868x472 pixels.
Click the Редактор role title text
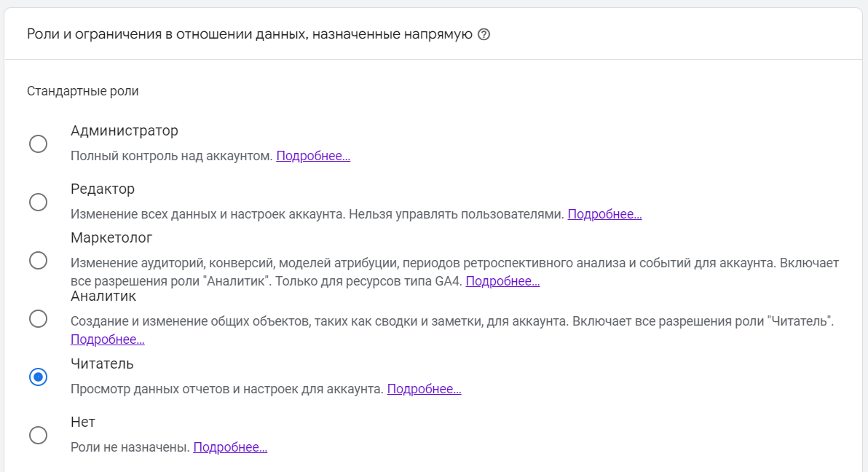pyautogui.click(x=103, y=189)
